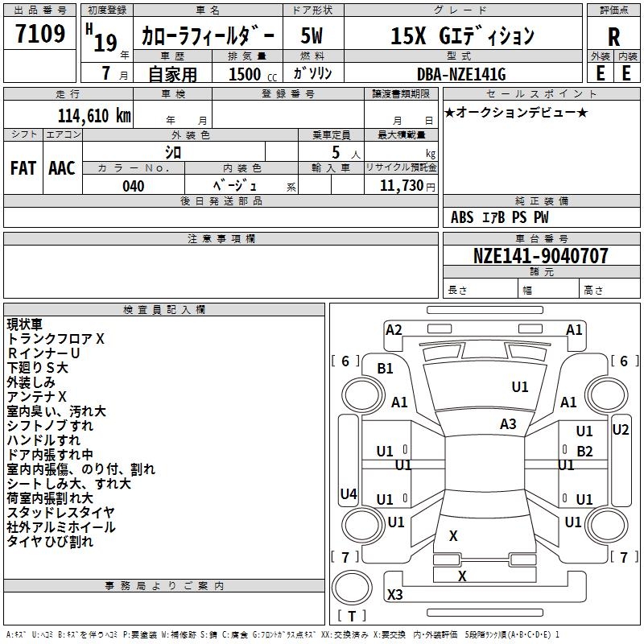The image size is (644, 644).
Task: Select chassis number NZE141-9040707
Action: (x=540, y=256)
